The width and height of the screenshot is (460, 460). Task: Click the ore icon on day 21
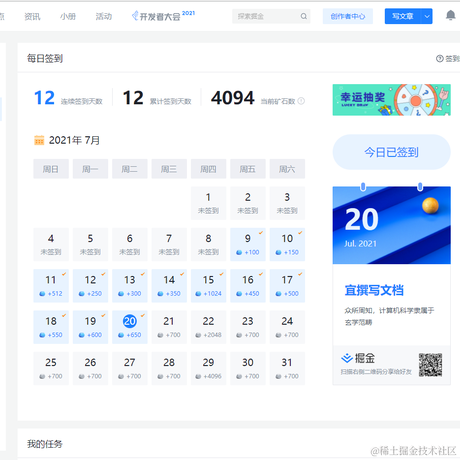pyautogui.click(x=160, y=335)
